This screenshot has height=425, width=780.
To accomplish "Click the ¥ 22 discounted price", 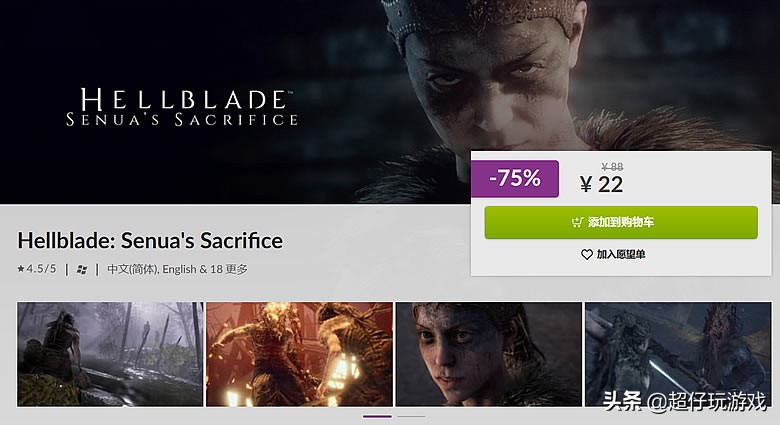I will click(601, 184).
